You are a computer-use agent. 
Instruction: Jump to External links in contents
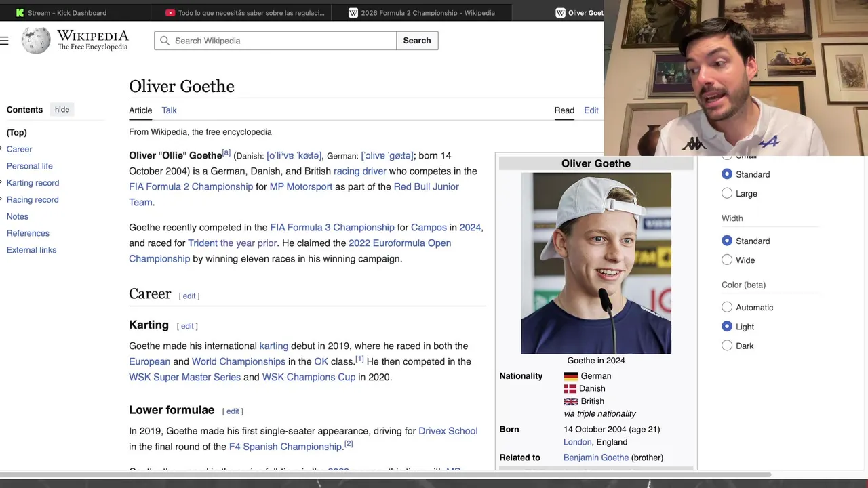(31, 250)
